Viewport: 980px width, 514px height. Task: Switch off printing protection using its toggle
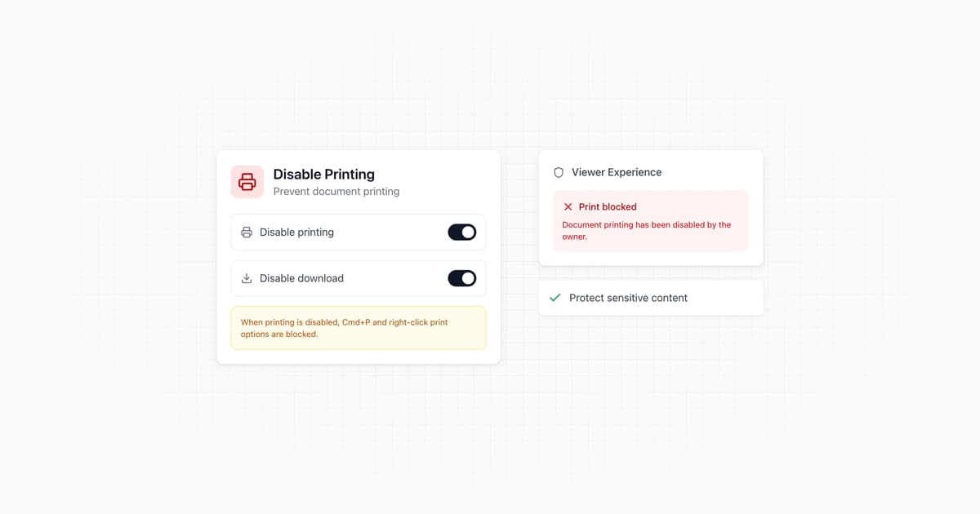click(461, 232)
